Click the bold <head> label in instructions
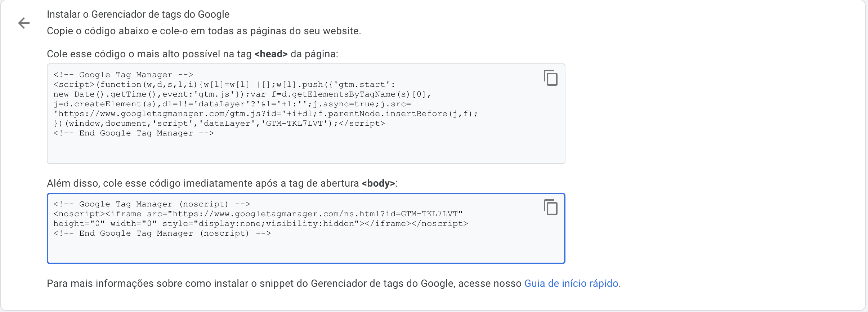 pos(270,54)
